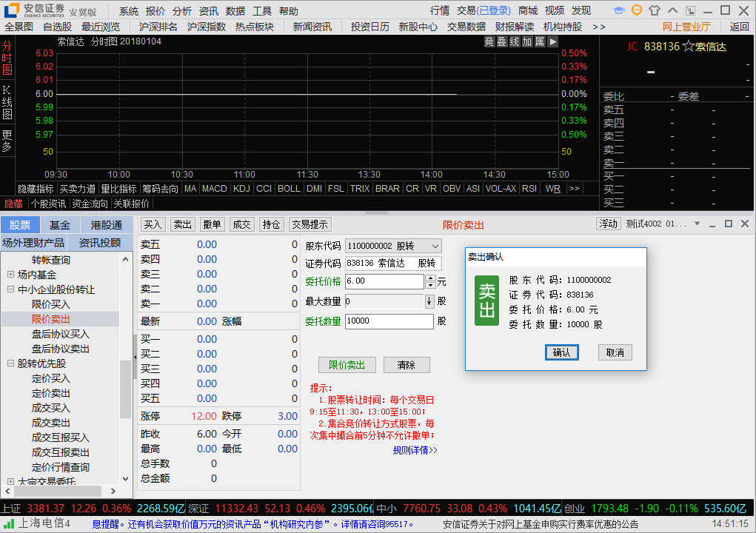Close the trading panel
The height and width of the screenshot is (533, 756).
pyautogui.click(x=745, y=224)
